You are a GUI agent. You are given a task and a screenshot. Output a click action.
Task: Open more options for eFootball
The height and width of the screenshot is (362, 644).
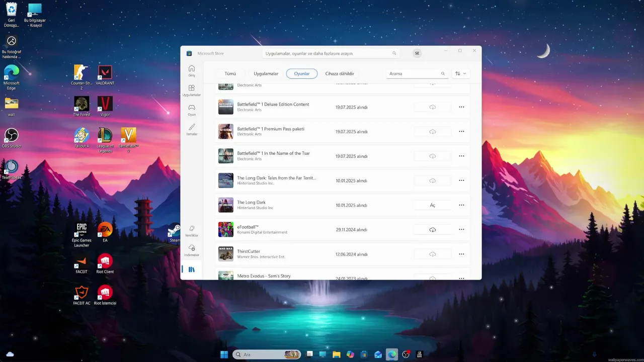(x=461, y=230)
